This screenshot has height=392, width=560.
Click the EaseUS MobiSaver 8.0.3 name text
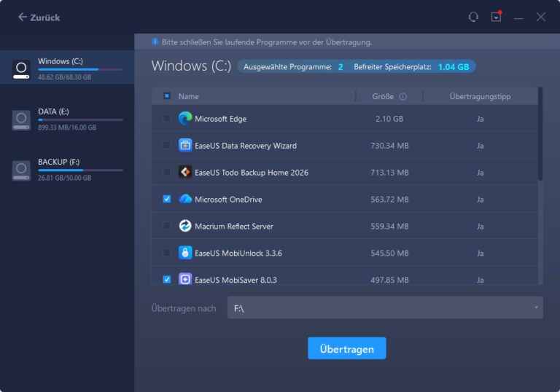(236, 280)
